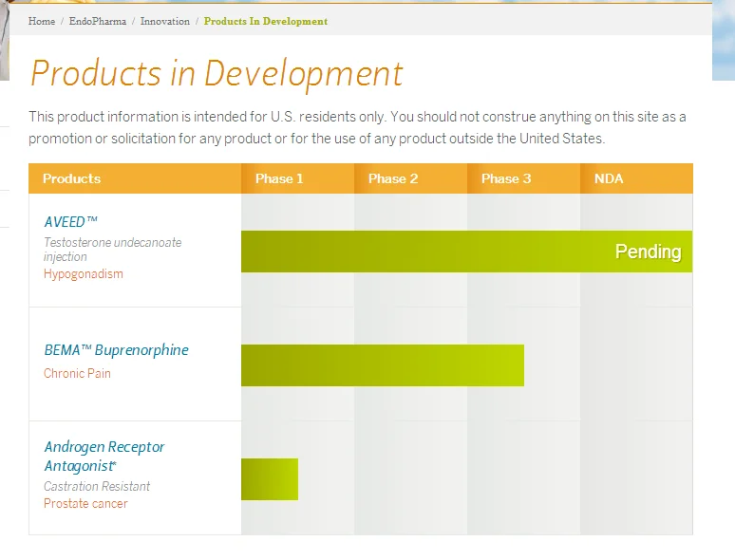The image size is (735, 560).
Task: Open Androgen Receptor Antagonist product link
Action: 104,456
